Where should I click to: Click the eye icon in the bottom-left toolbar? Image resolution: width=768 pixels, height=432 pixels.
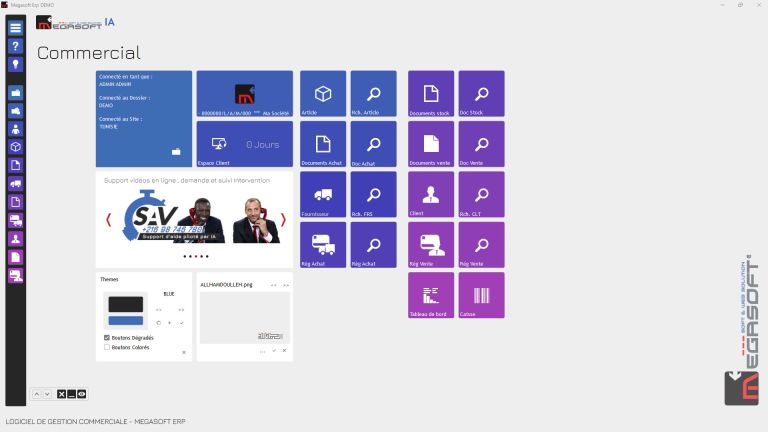(82, 394)
